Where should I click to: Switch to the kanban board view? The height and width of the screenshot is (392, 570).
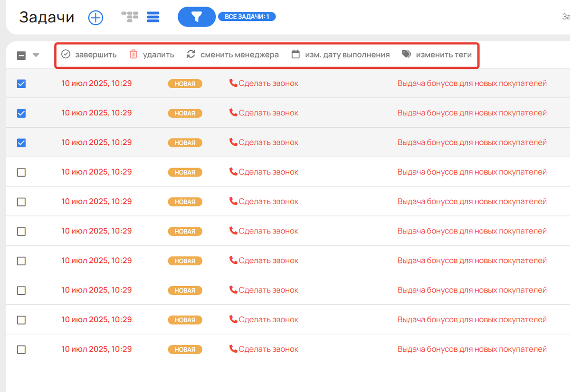coord(129,17)
